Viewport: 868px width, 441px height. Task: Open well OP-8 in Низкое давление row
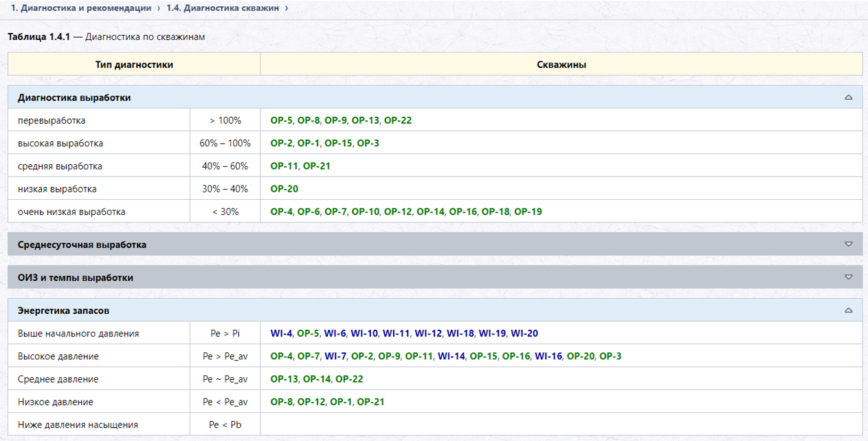(281, 402)
